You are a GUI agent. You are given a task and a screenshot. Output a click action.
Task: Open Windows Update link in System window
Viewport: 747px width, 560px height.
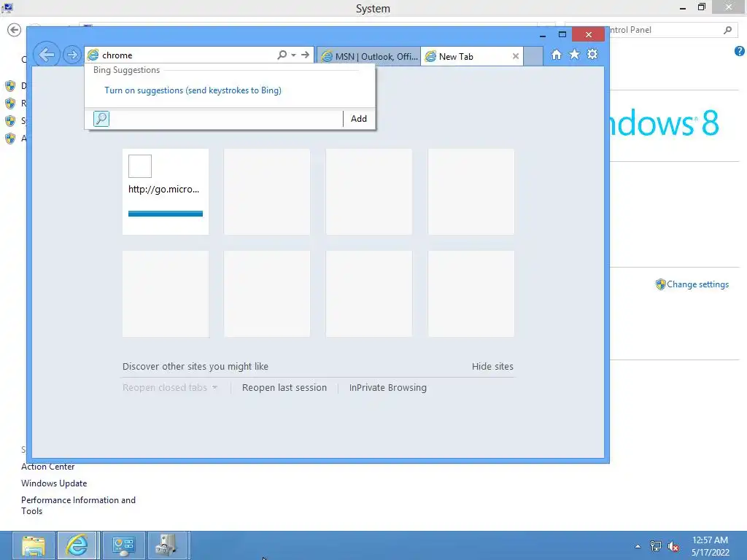(54, 483)
